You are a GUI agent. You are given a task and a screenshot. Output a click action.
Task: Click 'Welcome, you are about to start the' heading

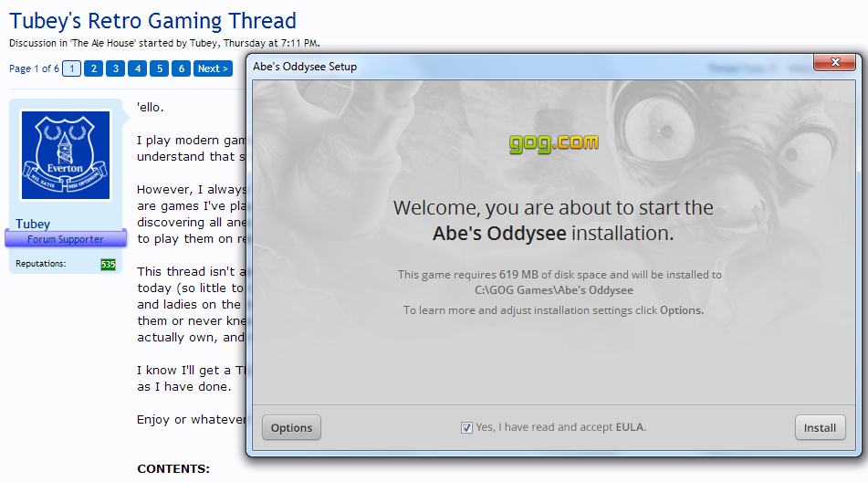tap(553, 207)
